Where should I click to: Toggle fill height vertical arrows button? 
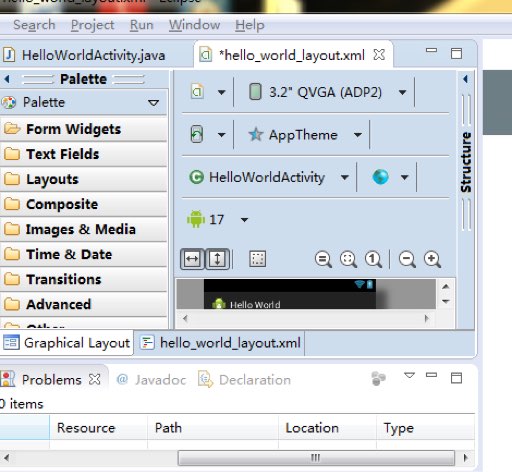pyautogui.click(x=217, y=259)
